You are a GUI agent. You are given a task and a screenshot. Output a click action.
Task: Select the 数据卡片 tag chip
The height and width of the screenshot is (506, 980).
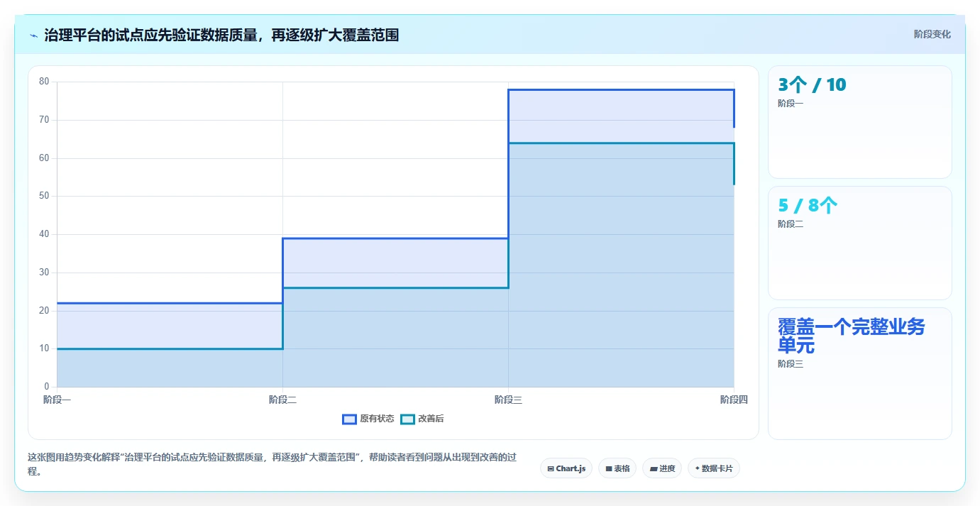(x=714, y=468)
